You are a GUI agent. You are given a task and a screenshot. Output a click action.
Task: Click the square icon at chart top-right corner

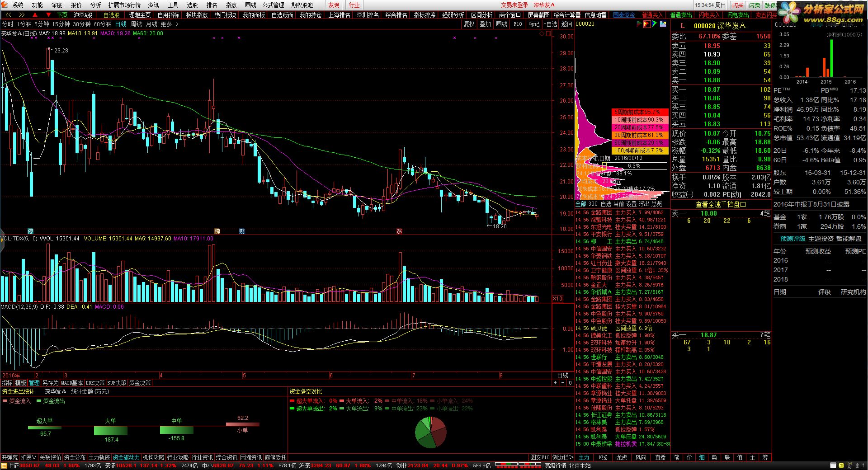coord(549,33)
